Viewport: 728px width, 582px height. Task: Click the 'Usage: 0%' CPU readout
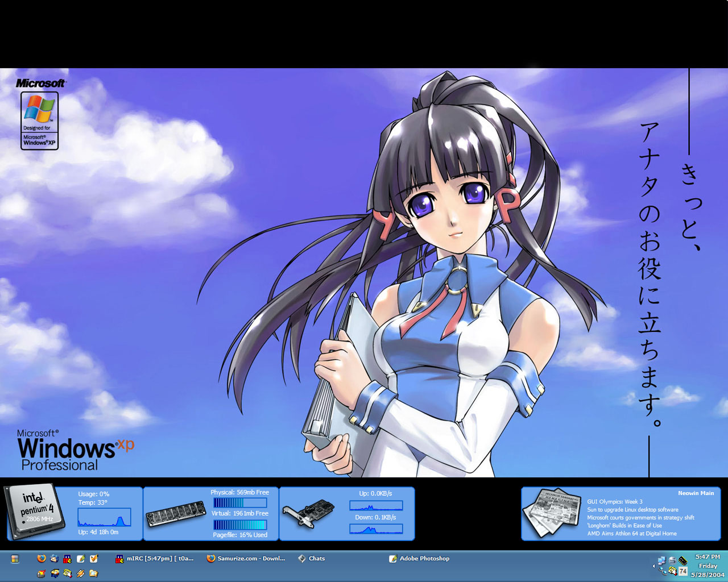tap(94, 494)
